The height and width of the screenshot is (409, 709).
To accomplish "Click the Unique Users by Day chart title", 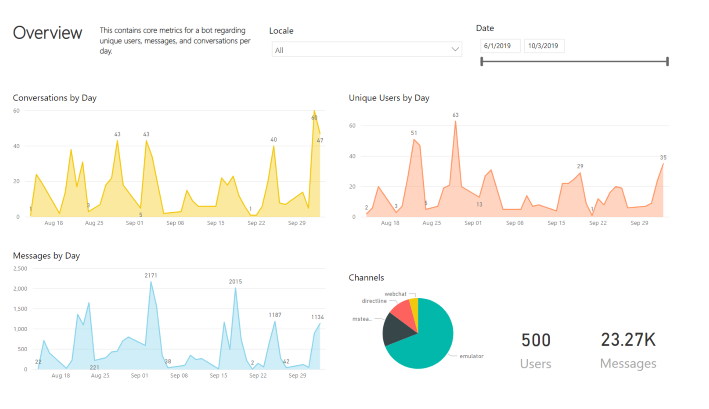I will click(389, 98).
